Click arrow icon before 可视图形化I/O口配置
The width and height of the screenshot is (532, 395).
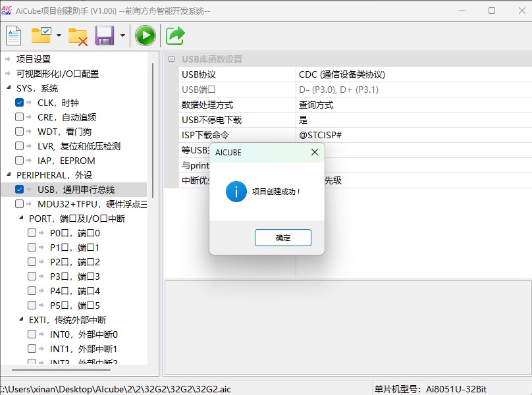coord(8,74)
